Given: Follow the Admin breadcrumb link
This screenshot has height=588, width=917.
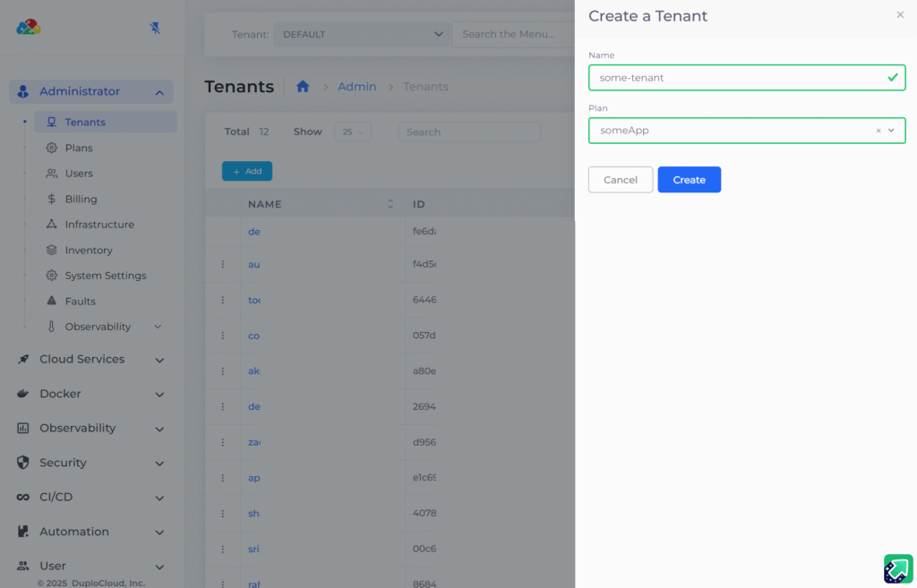Looking at the screenshot, I should tap(356, 86).
